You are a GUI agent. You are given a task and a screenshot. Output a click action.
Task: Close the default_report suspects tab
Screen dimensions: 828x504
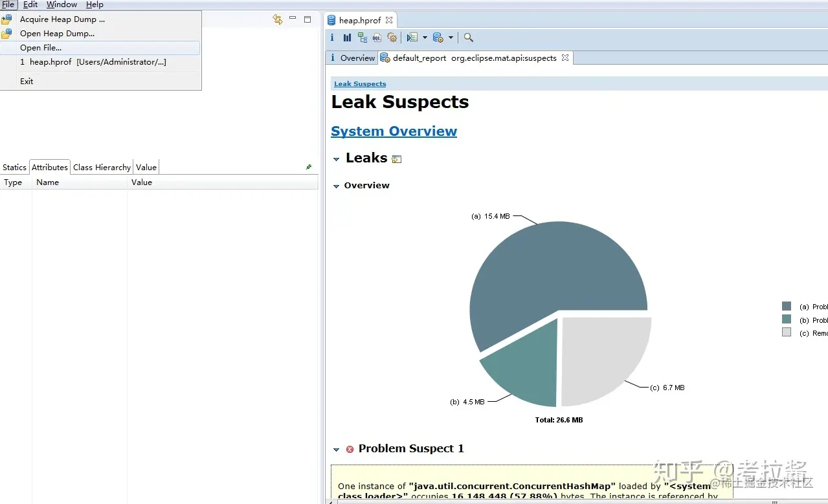(565, 58)
